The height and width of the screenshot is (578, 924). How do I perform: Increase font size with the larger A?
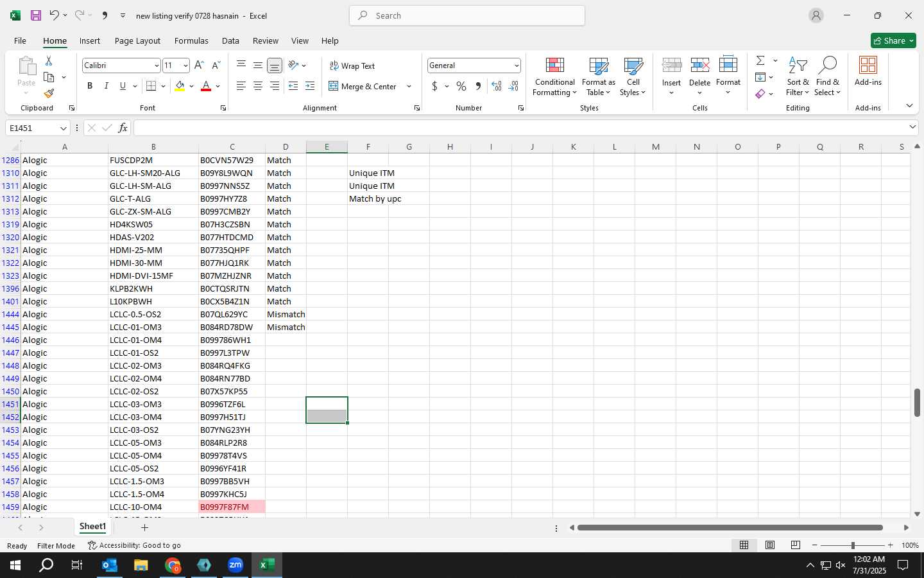[x=199, y=66]
